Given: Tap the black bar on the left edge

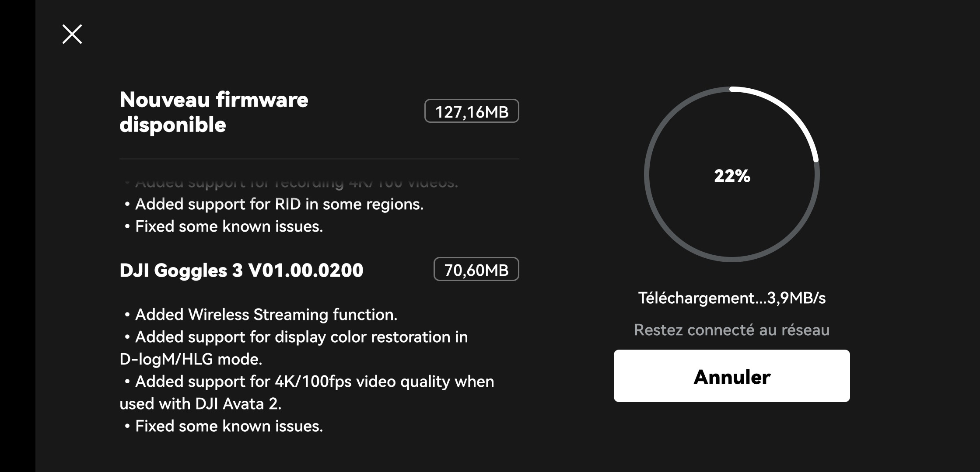Looking at the screenshot, I should coord(17,236).
